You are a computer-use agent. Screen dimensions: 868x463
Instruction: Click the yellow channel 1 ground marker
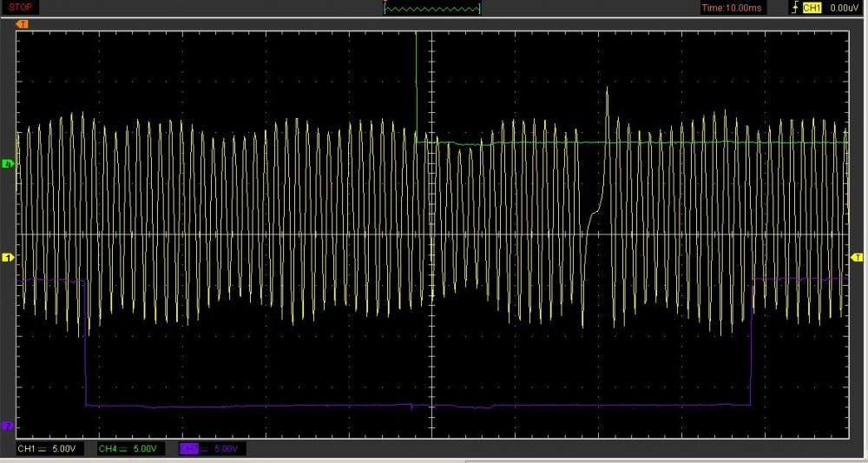[7, 258]
